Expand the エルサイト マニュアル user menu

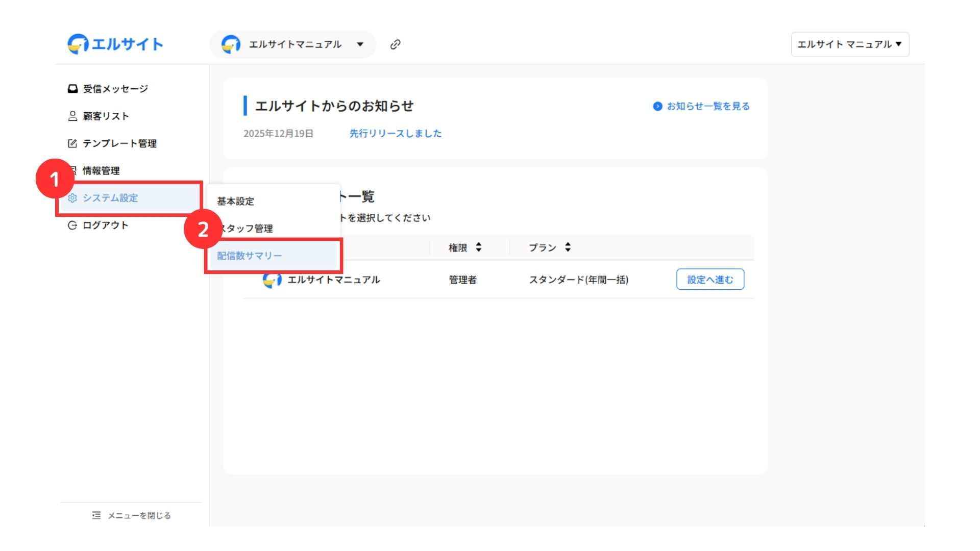849,44
